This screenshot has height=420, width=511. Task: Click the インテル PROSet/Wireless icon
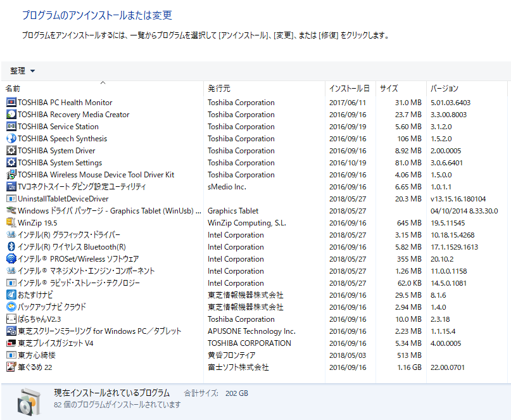(11, 259)
